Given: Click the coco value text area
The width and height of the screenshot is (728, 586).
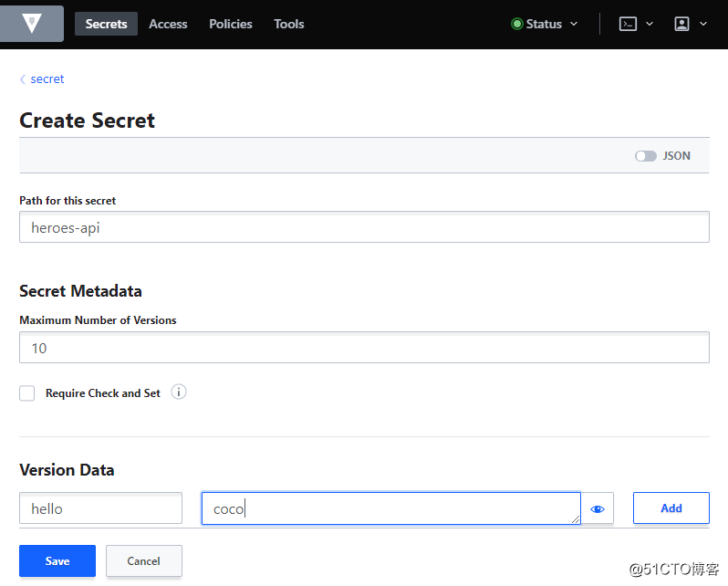Looking at the screenshot, I should coord(391,508).
